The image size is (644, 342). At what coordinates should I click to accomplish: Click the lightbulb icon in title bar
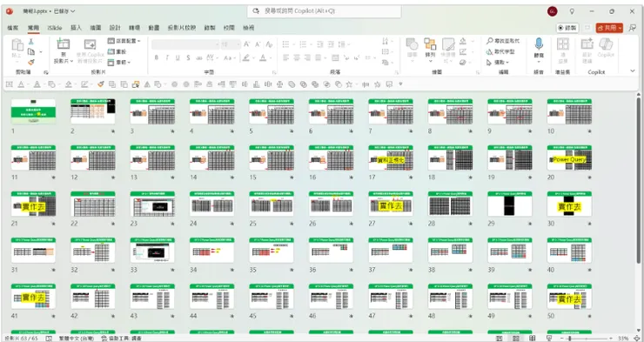point(572,11)
